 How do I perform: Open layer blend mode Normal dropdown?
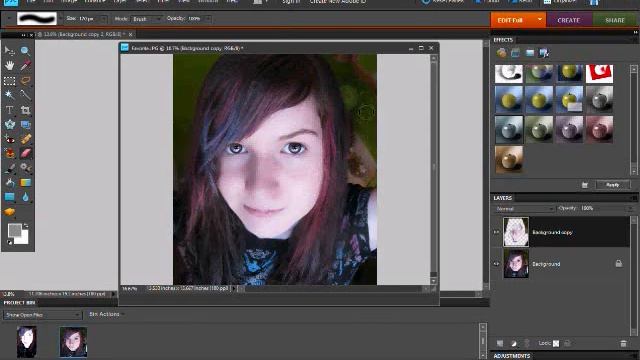coord(524,209)
